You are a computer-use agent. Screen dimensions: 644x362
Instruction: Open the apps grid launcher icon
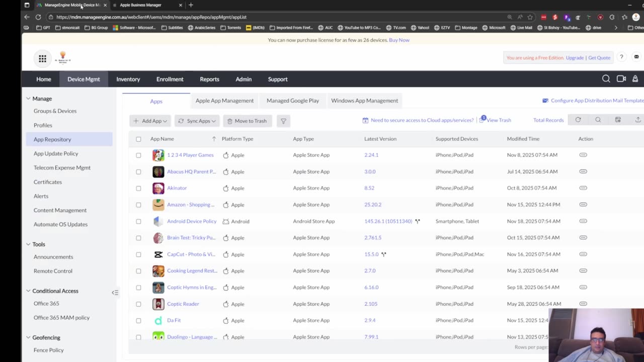pyautogui.click(x=43, y=59)
